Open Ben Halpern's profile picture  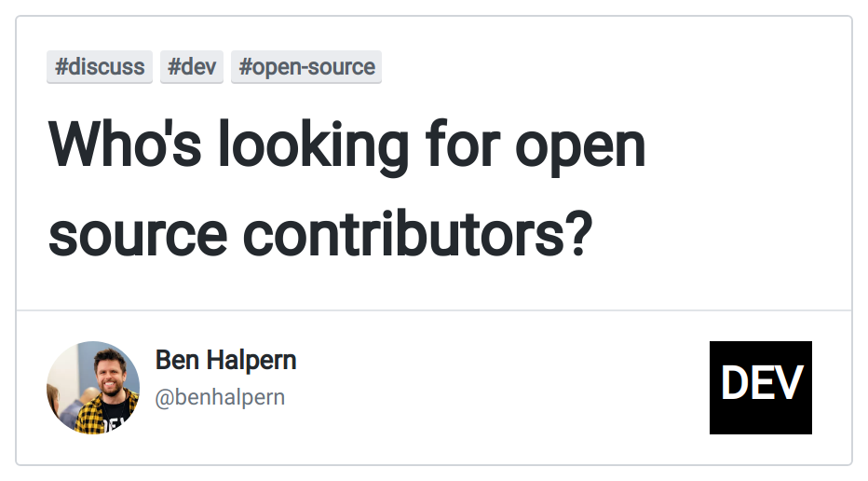93,388
